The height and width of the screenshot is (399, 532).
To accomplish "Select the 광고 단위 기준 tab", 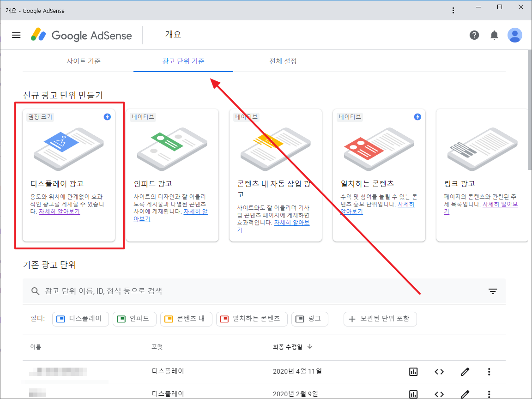I will [x=183, y=61].
